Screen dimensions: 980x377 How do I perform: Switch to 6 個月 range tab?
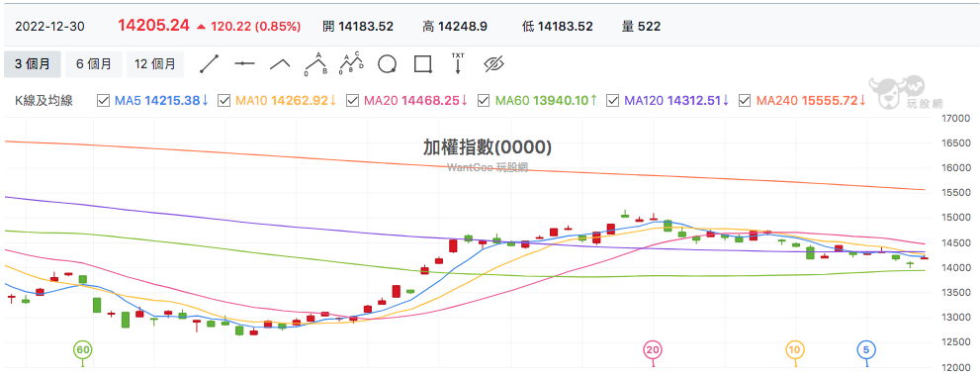point(94,63)
